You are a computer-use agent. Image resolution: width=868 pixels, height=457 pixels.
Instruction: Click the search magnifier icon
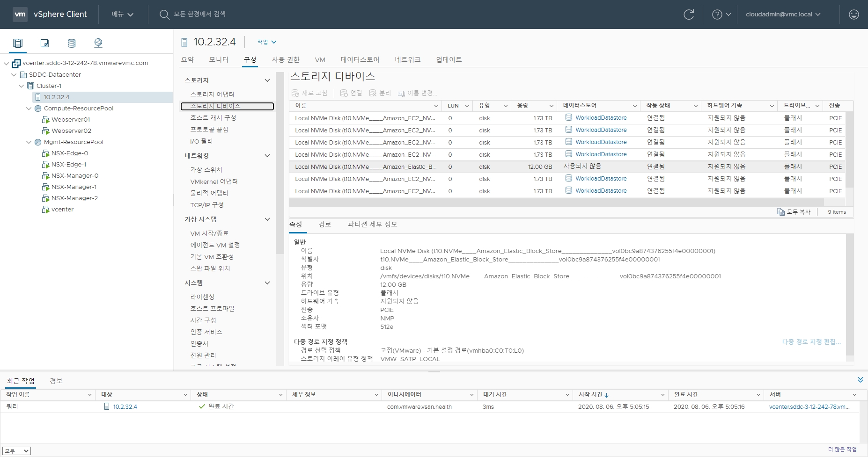[x=164, y=15]
